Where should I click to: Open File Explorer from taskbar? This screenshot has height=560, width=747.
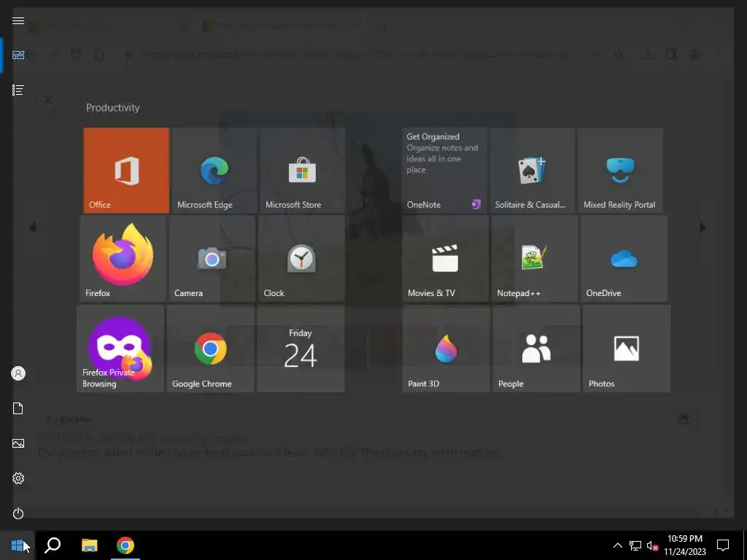tap(89, 545)
